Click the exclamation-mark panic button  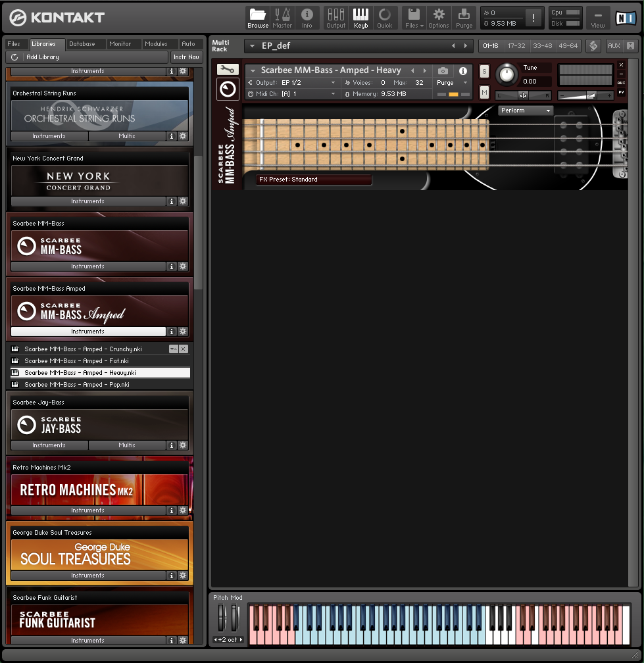click(533, 18)
